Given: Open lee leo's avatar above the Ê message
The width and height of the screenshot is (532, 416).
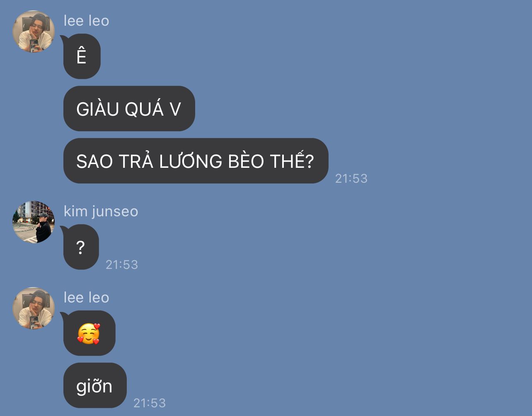Looking at the screenshot, I should tap(34, 31).
